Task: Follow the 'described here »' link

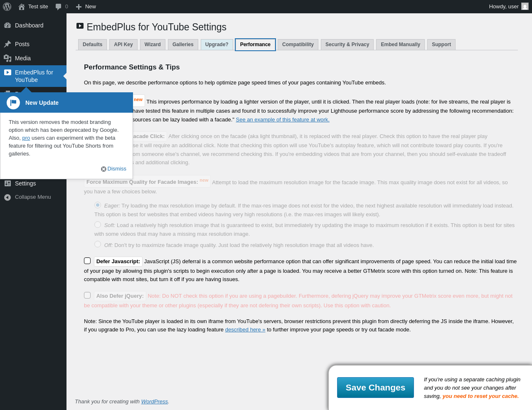Action: point(245,330)
